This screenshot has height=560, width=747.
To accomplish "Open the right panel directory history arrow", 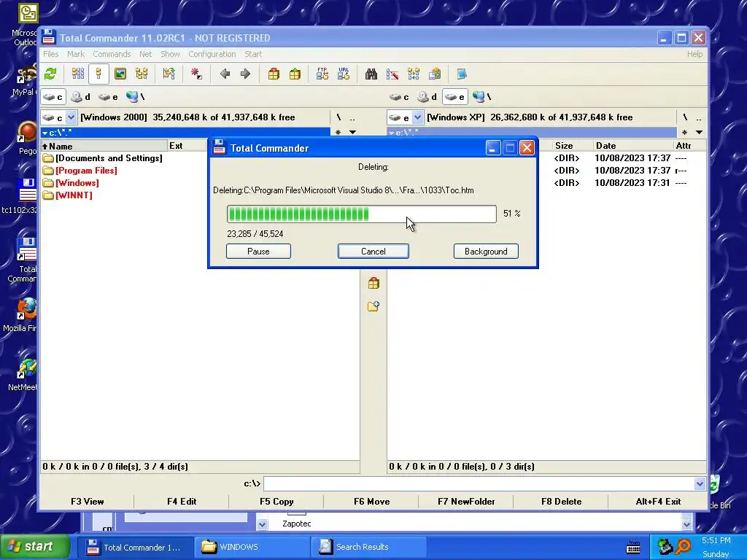I will pos(699,133).
